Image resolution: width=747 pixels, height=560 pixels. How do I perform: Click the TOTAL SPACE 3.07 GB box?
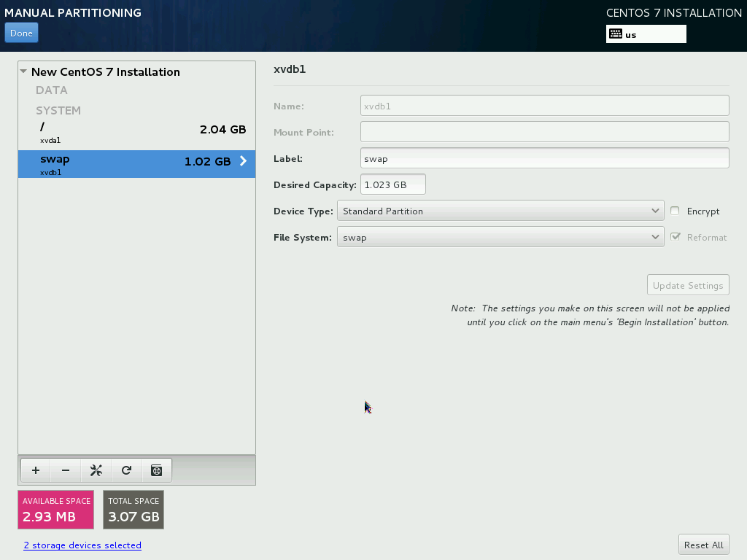click(133, 510)
